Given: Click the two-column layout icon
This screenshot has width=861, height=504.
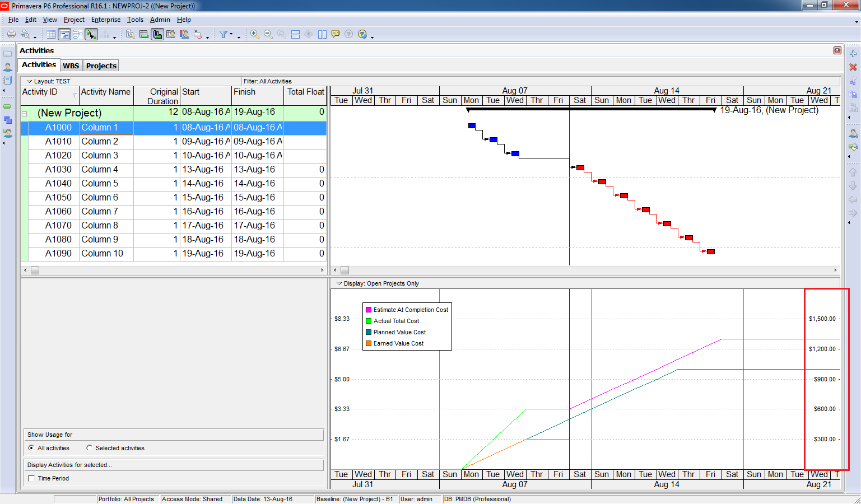Looking at the screenshot, I should click(x=322, y=34).
